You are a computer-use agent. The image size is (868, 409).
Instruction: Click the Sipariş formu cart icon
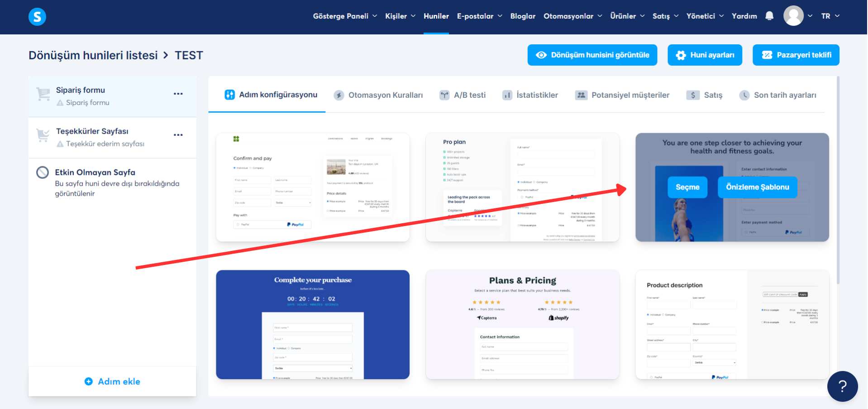tap(43, 94)
